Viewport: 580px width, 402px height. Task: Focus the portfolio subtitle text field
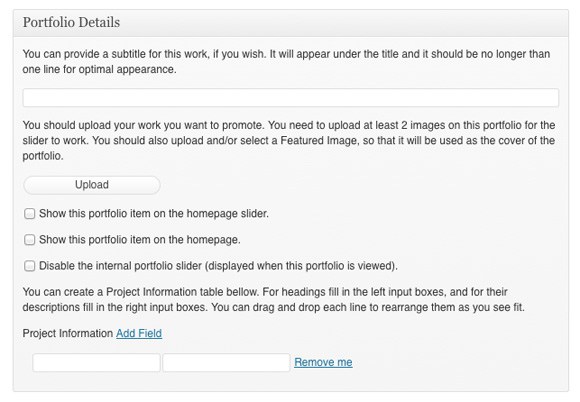pos(291,98)
